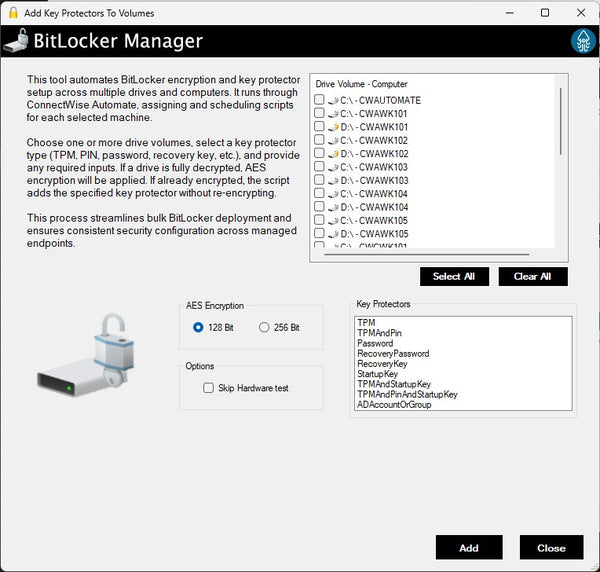Image resolution: width=600 pixels, height=572 pixels.
Task: Click the Select All button
Action: pyautogui.click(x=454, y=277)
